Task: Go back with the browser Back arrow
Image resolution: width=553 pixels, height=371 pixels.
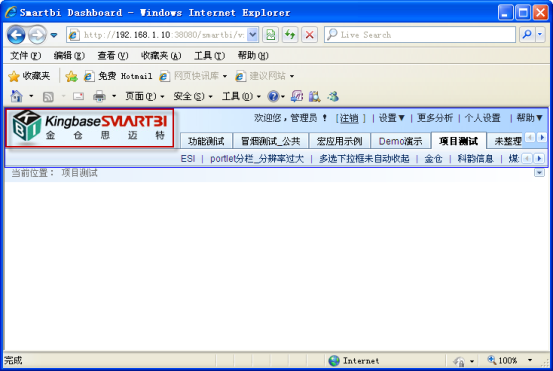Action: tap(16, 35)
